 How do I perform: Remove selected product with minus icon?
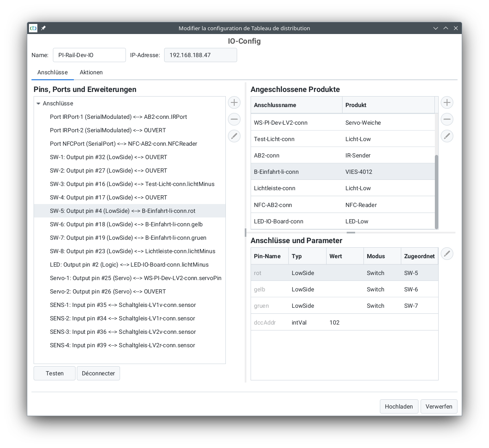coord(447,119)
